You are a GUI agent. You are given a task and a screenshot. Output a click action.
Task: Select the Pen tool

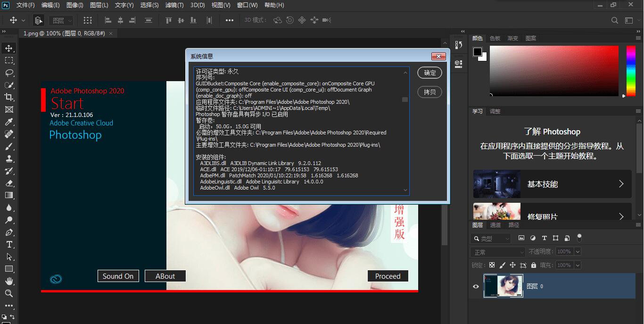click(9, 232)
